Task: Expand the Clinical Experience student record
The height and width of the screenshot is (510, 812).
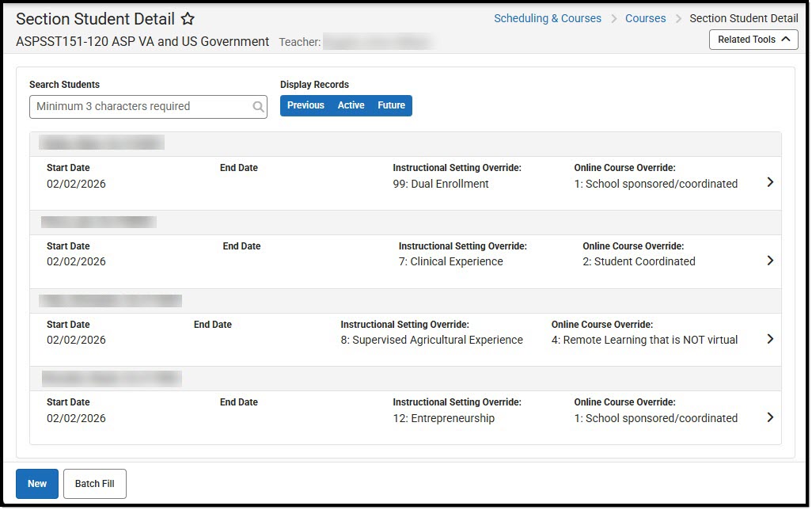Action: [769, 260]
